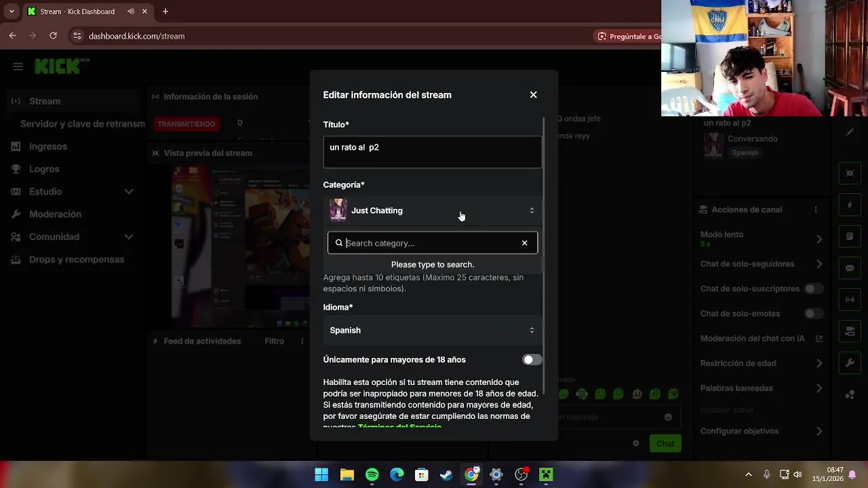Toggle Únicamente para mayores de 18 años
This screenshot has height=488, width=868.
click(532, 360)
